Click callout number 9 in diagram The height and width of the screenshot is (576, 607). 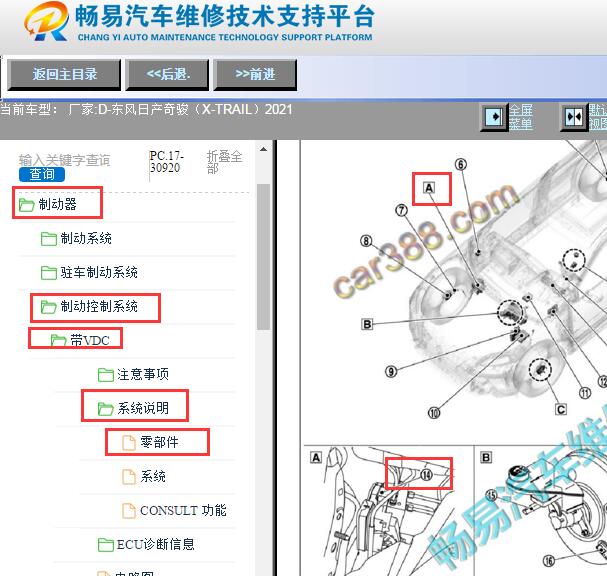point(391,372)
